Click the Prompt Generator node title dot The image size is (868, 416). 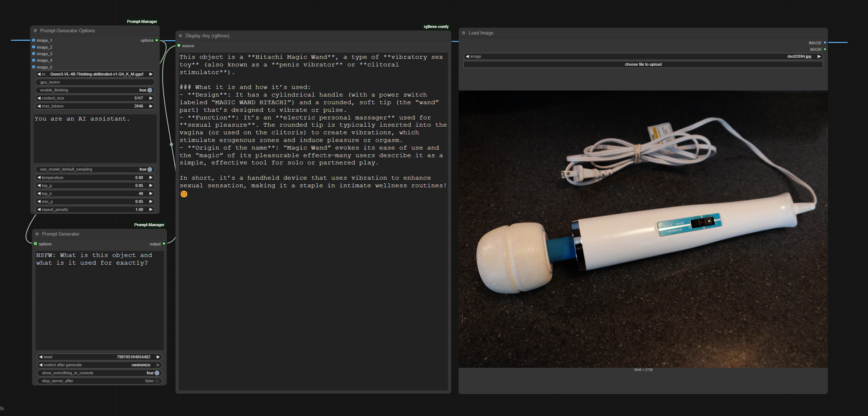point(37,234)
